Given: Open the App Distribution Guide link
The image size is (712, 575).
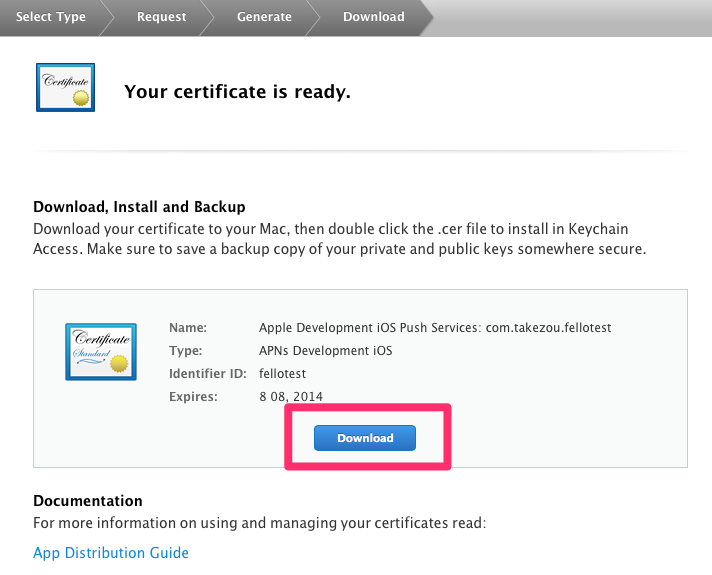Looking at the screenshot, I should 111,552.
